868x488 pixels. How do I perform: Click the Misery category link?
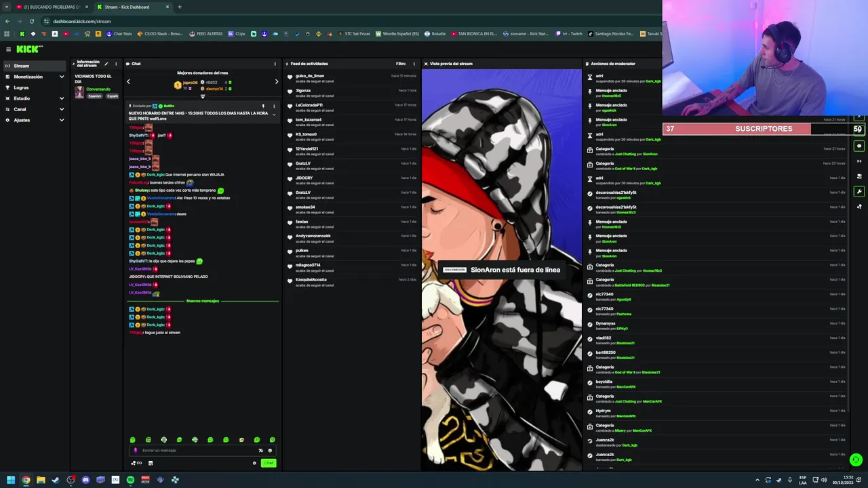[620, 430]
